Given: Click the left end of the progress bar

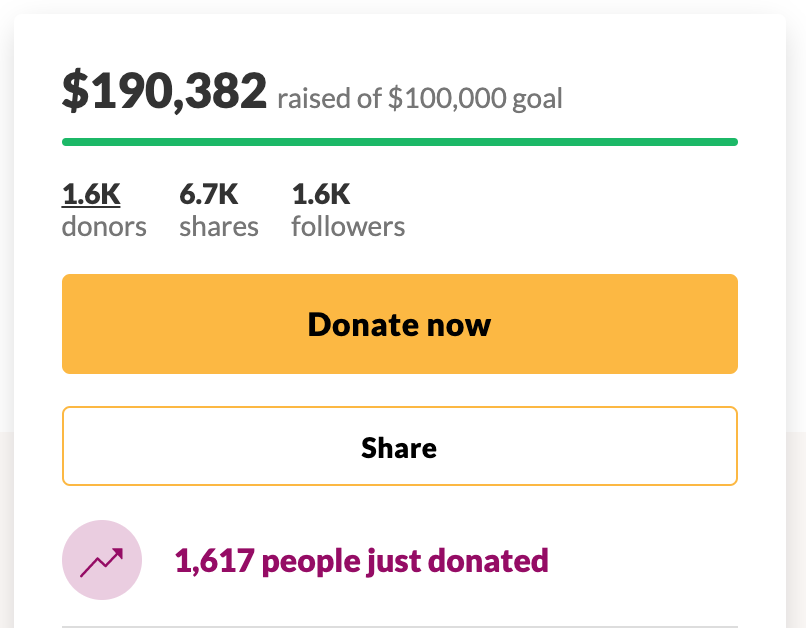Looking at the screenshot, I should point(68,142).
